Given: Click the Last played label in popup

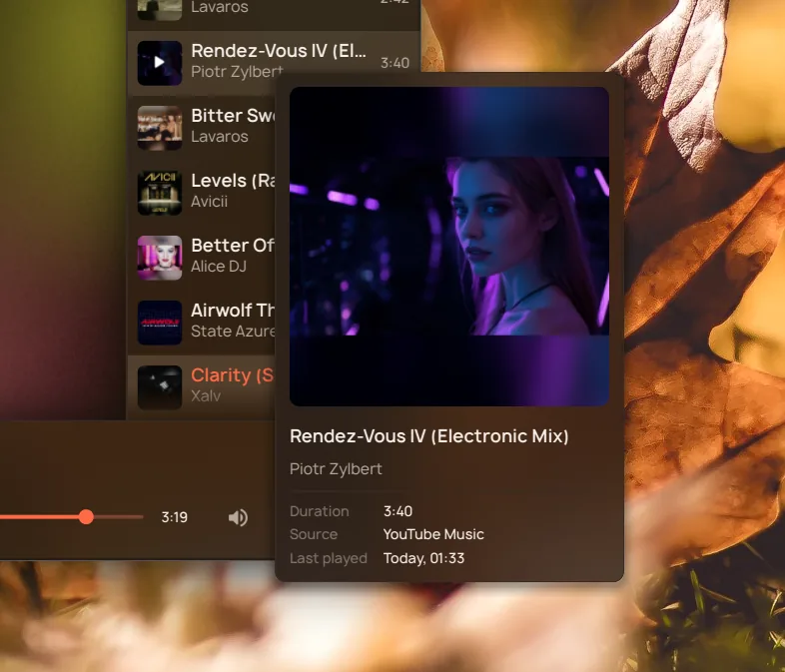Looking at the screenshot, I should 329,558.
